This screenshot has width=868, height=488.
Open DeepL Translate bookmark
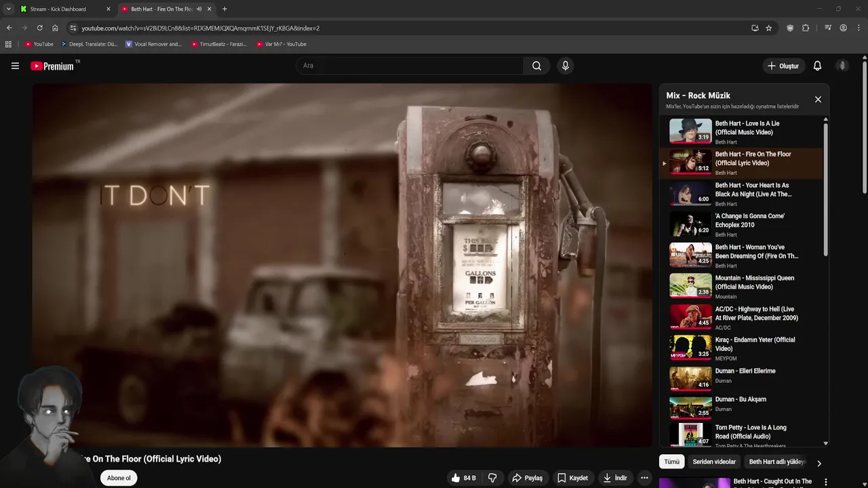[x=89, y=44]
